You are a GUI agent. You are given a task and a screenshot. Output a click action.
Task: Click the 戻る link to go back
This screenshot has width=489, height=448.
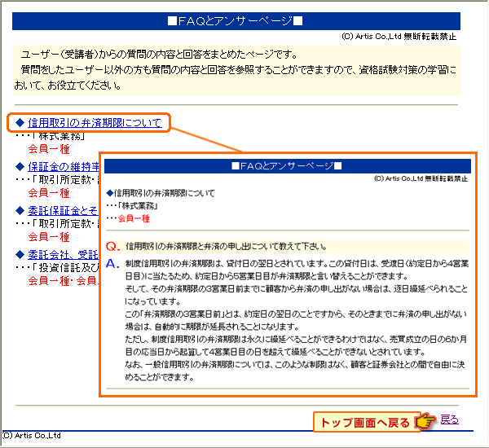(449, 420)
